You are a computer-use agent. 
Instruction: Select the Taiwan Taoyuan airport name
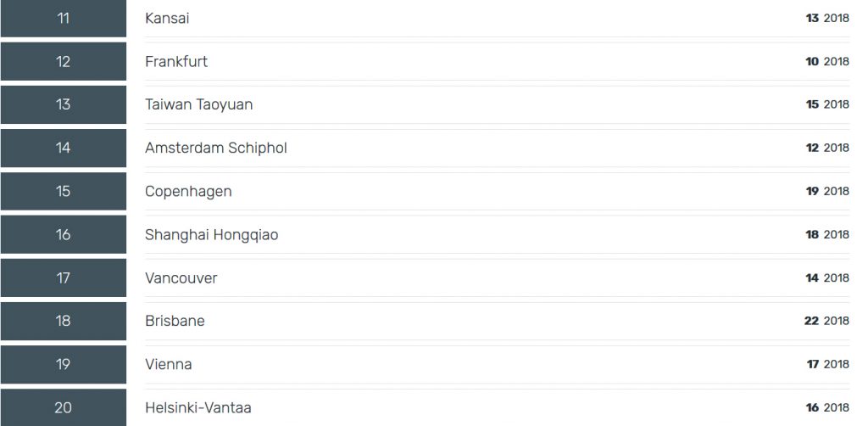point(198,104)
